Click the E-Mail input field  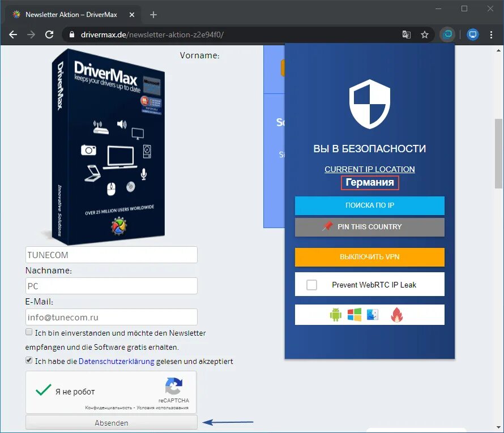[111, 317]
